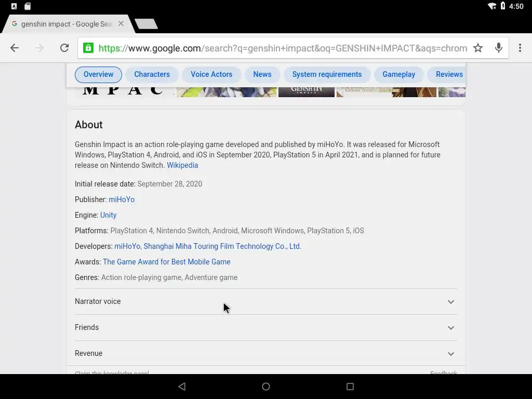Screen dimensions: 532x399
Task: Switch to the Voice Actors chip
Action: click(x=211, y=75)
